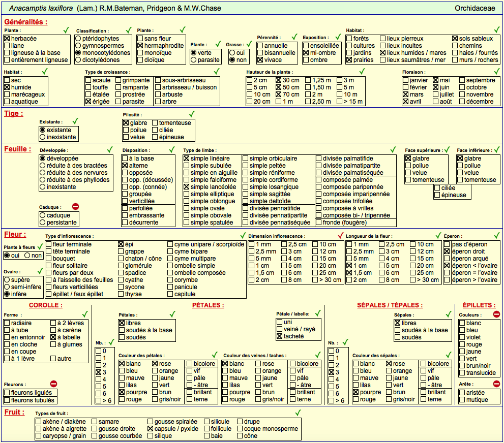Click the green check beside Type d'inflorescence
The image size is (504, 443).
[243, 235]
